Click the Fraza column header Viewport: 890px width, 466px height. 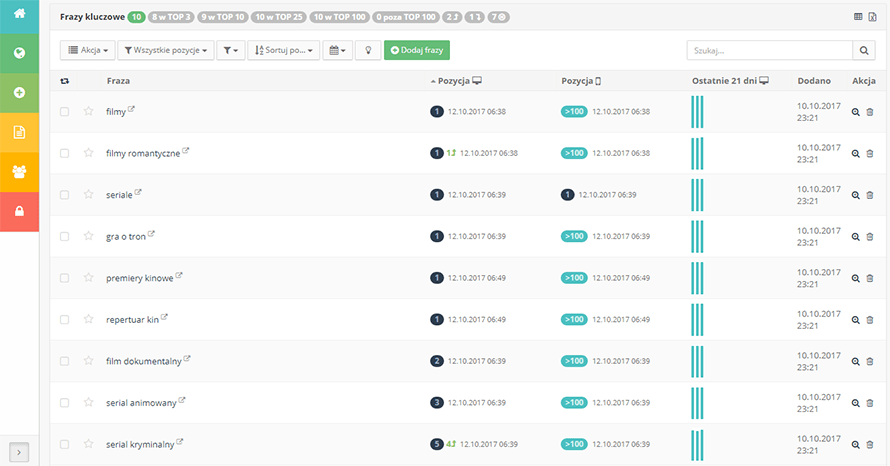[118, 81]
